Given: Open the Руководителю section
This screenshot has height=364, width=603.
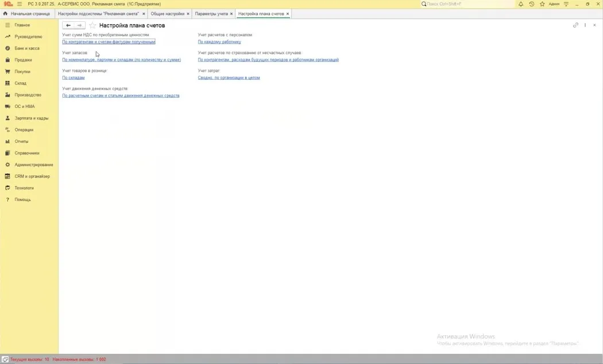Looking at the screenshot, I should [29, 37].
